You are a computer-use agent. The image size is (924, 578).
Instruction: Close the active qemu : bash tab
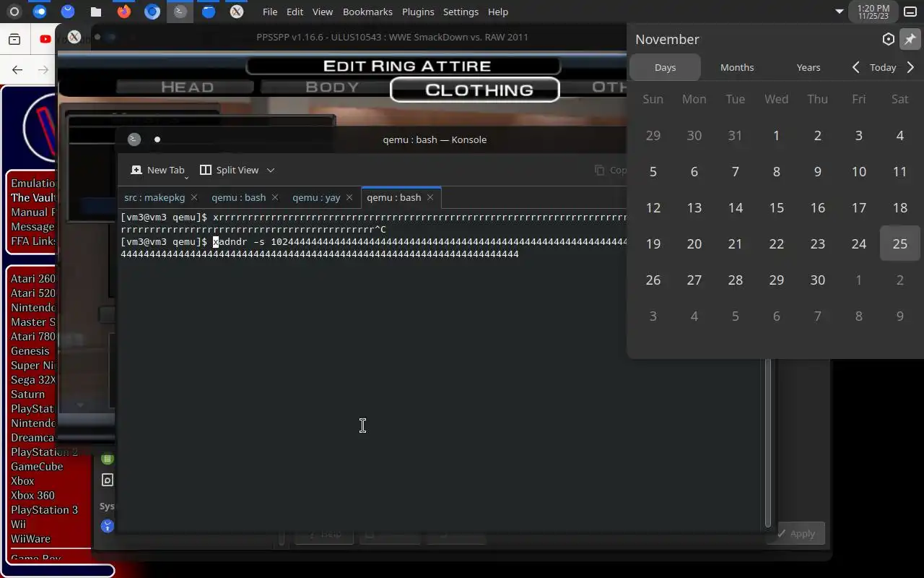click(430, 197)
